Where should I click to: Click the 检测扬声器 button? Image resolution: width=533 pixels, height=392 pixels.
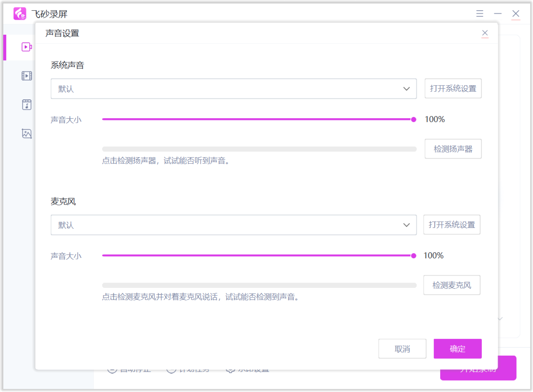point(453,149)
